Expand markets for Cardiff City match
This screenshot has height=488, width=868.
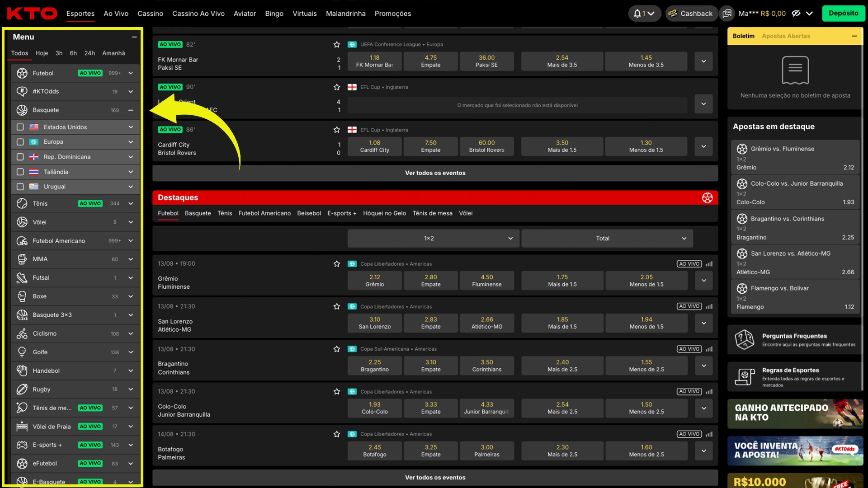click(703, 146)
